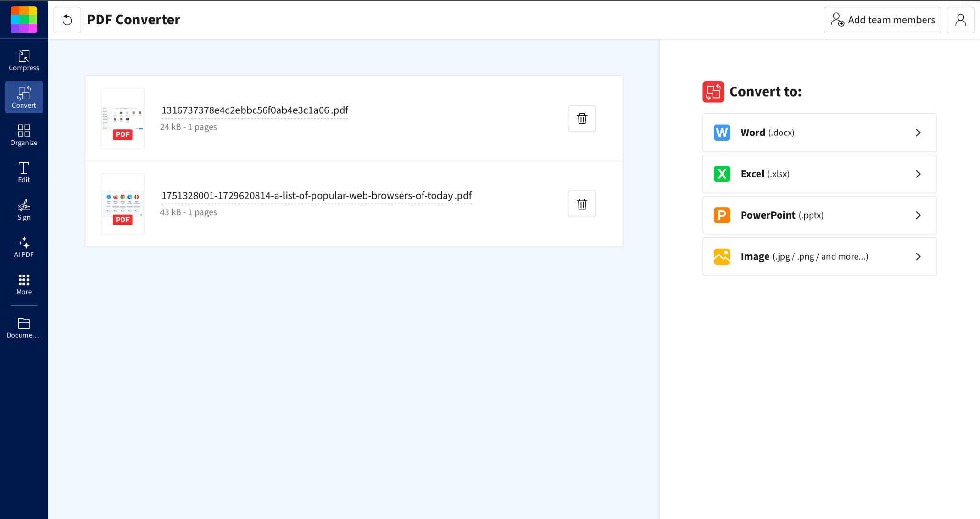
Task: Select the Sign tool
Action: pos(23,210)
